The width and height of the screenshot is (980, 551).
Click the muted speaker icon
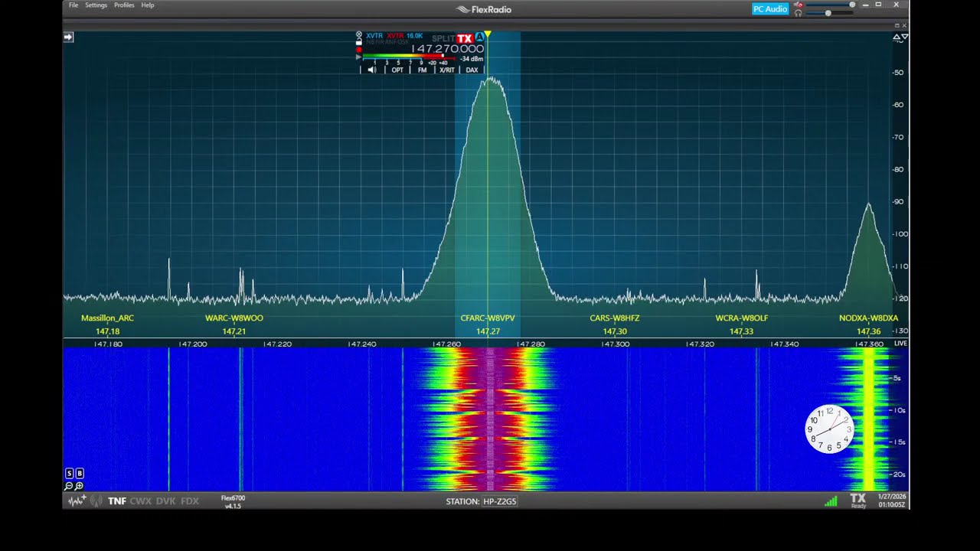[799, 5]
